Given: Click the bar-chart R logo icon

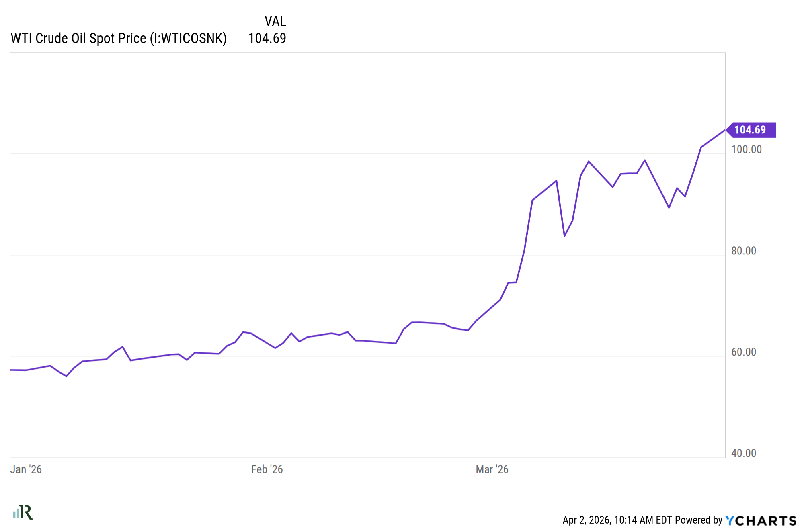Looking at the screenshot, I should [23, 512].
